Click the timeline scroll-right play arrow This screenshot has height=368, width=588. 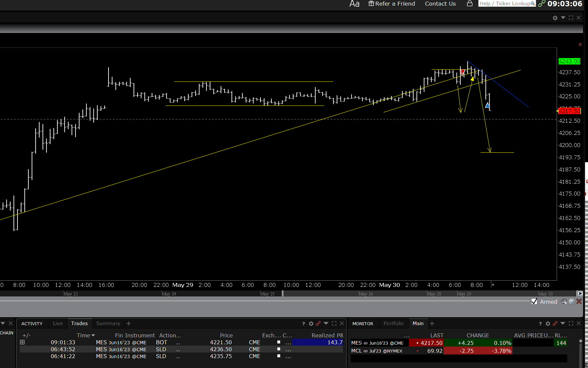tap(580, 293)
